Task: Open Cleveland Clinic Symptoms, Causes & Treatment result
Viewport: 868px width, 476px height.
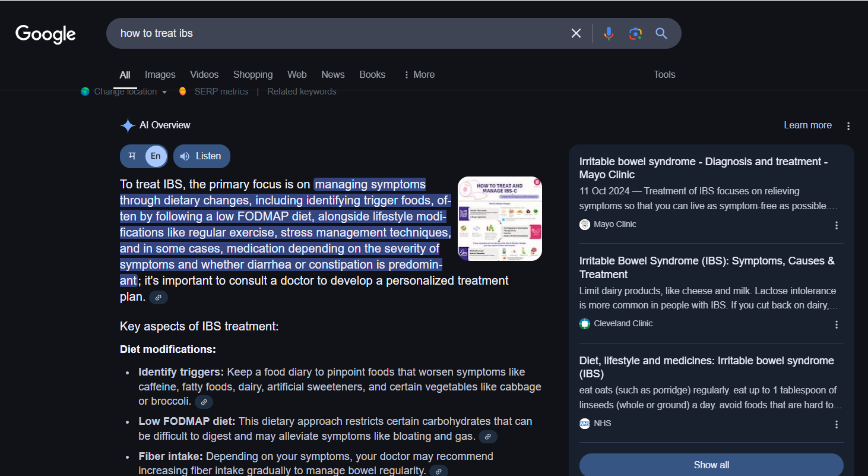Action: pos(707,267)
